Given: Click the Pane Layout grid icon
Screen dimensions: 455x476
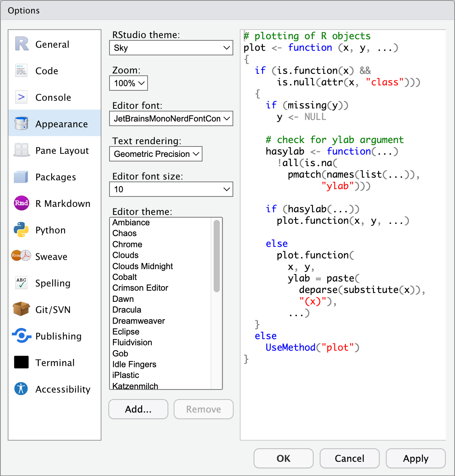Looking at the screenshot, I should point(22,150).
